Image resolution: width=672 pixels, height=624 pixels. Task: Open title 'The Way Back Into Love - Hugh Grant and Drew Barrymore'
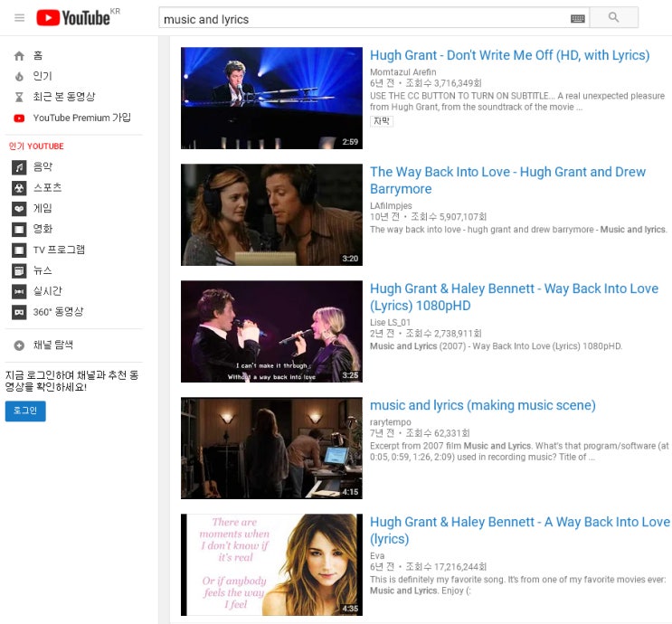pyautogui.click(x=508, y=181)
